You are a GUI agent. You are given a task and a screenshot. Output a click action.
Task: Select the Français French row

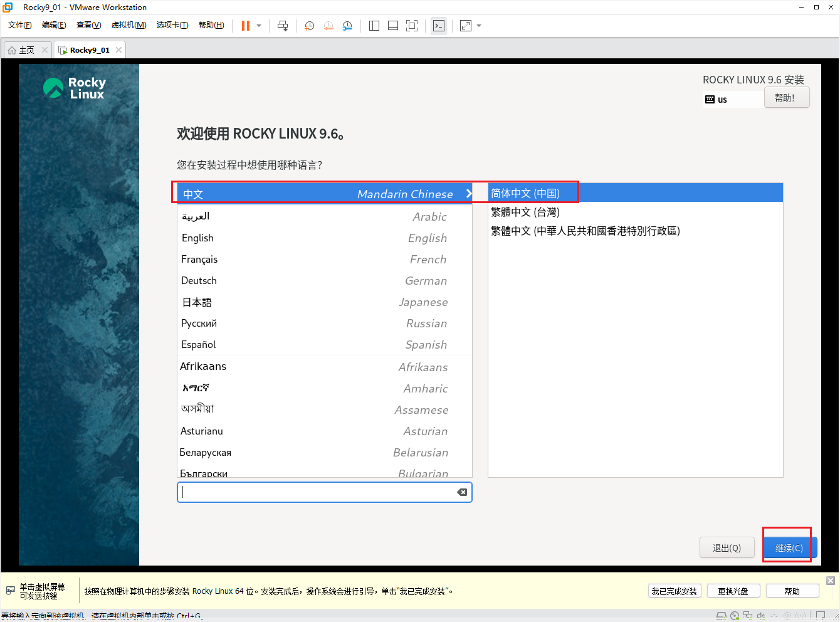[324, 259]
